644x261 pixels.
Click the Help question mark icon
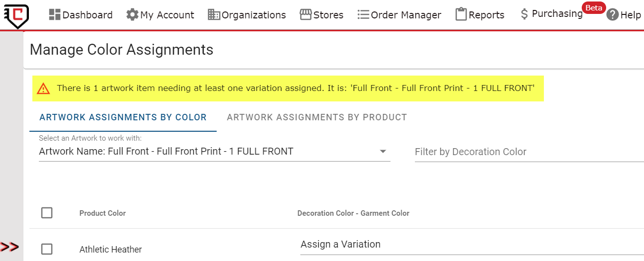[x=613, y=15]
